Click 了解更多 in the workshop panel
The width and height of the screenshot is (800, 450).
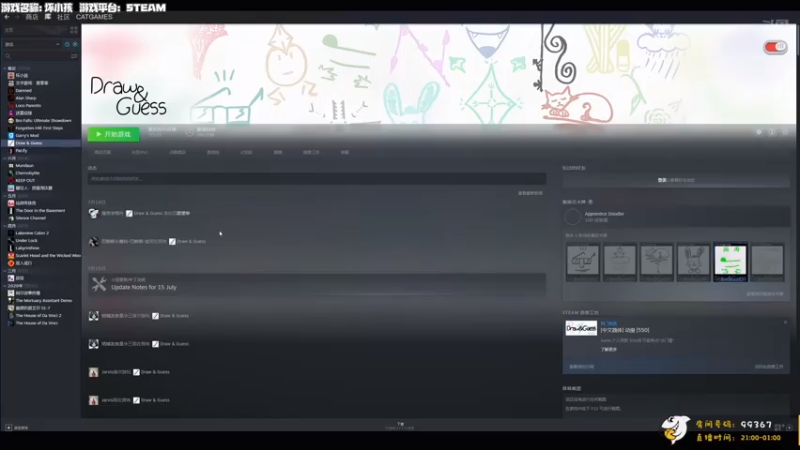pyautogui.click(x=609, y=349)
